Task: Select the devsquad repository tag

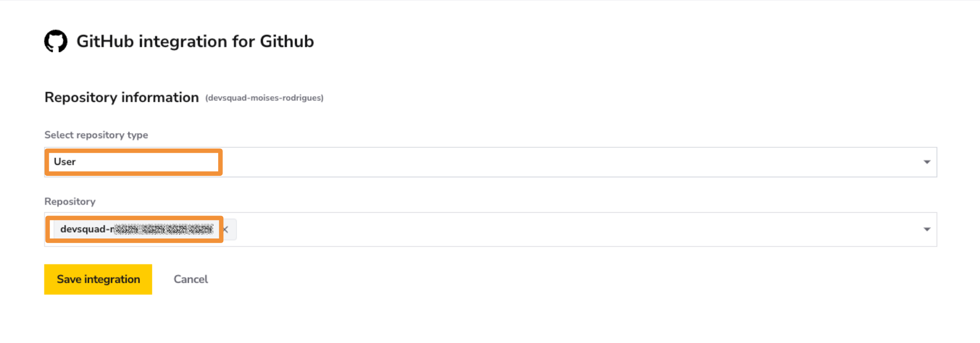Action: [137, 229]
